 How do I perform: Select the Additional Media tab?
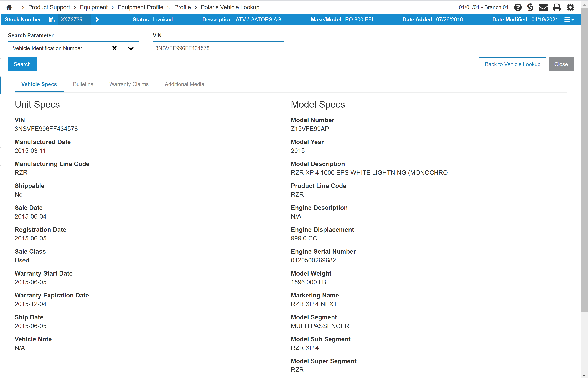click(184, 84)
